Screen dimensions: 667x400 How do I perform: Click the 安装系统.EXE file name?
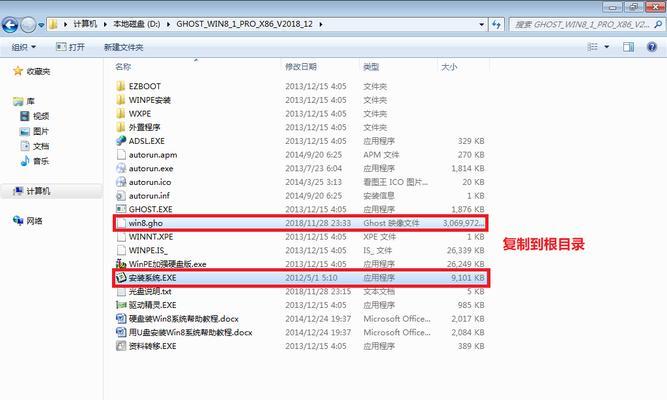tap(152, 278)
